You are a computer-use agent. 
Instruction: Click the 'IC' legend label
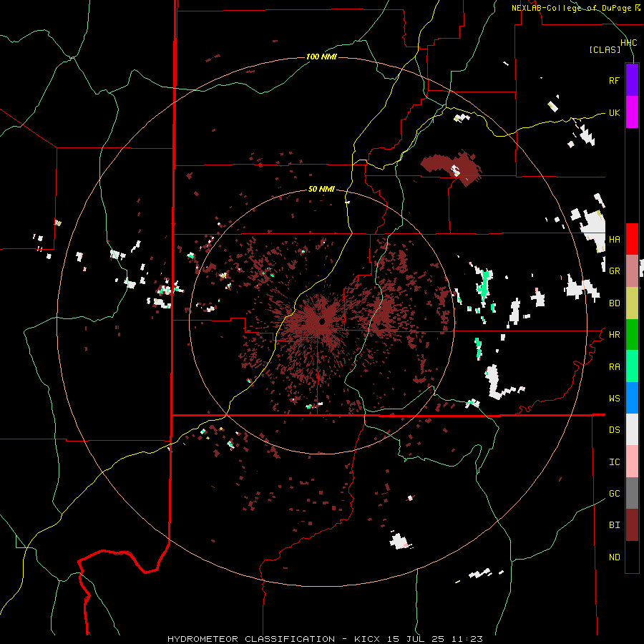(614, 462)
